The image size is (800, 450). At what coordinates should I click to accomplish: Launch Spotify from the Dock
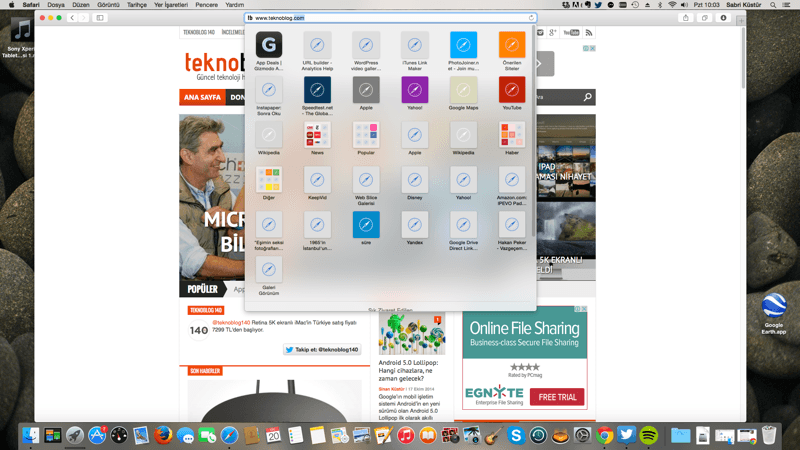(648, 436)
